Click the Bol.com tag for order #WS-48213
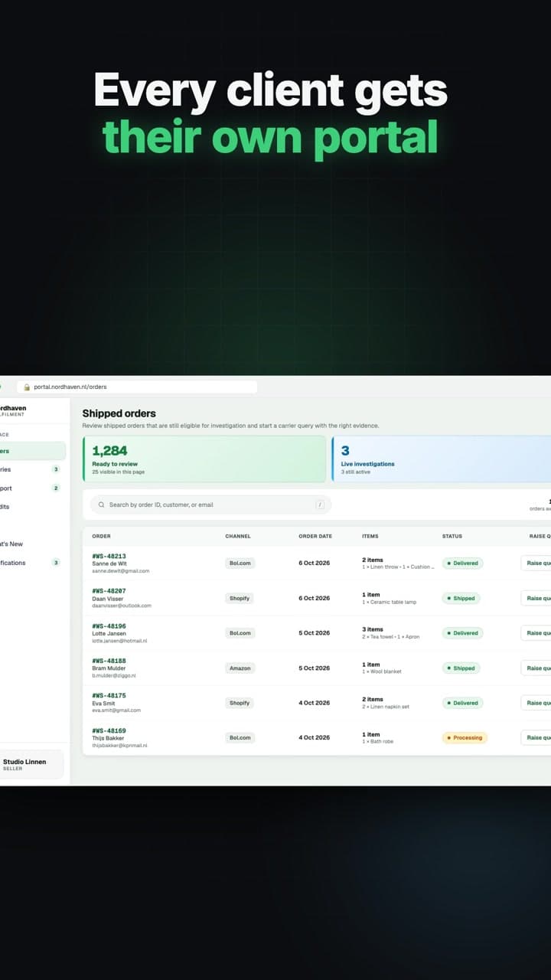The image size is (551, 980). [x=240, y=563]
